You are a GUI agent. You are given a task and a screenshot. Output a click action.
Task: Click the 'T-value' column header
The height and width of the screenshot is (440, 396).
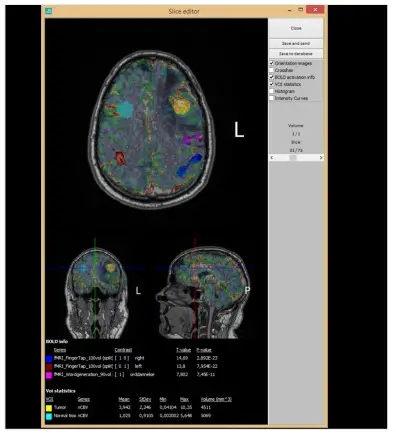[183, 350]
